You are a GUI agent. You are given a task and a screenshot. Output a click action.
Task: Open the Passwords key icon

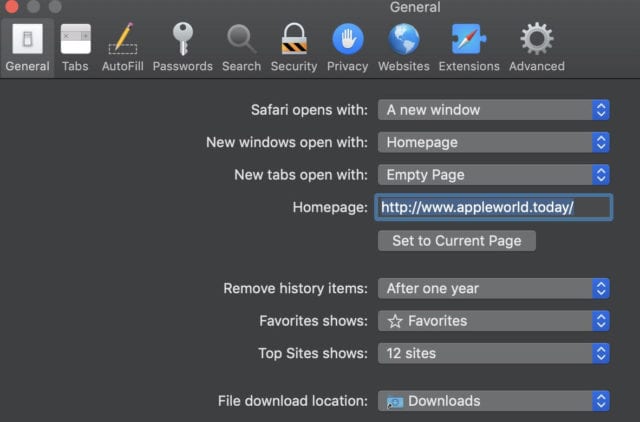(x=182, y=47)
